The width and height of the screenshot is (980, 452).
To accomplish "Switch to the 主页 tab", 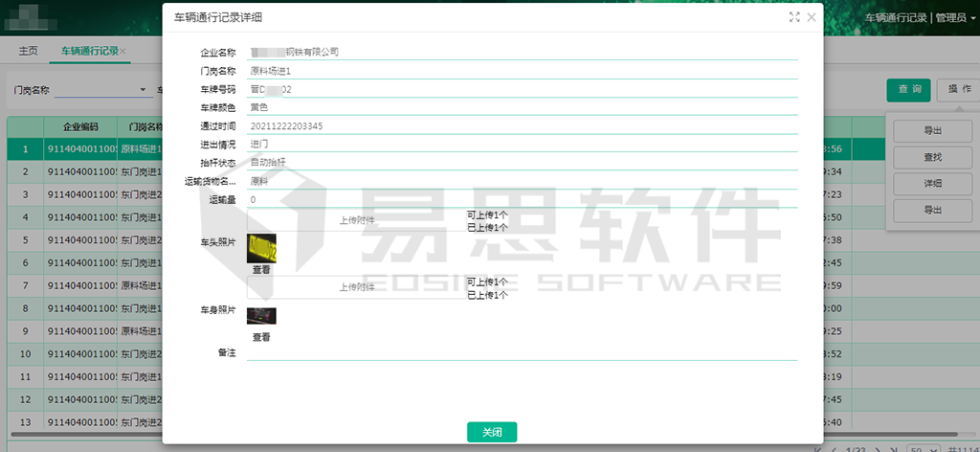I will [x=29, y=51].
